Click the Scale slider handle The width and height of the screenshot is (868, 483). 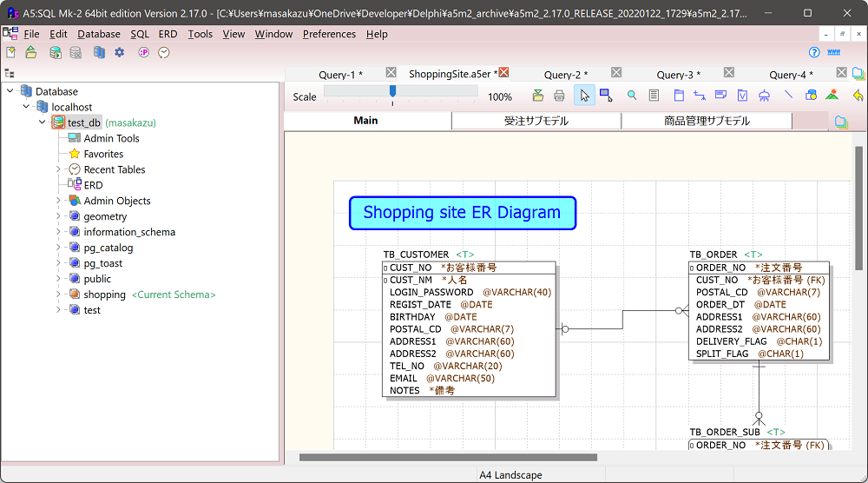pos(392,91)
